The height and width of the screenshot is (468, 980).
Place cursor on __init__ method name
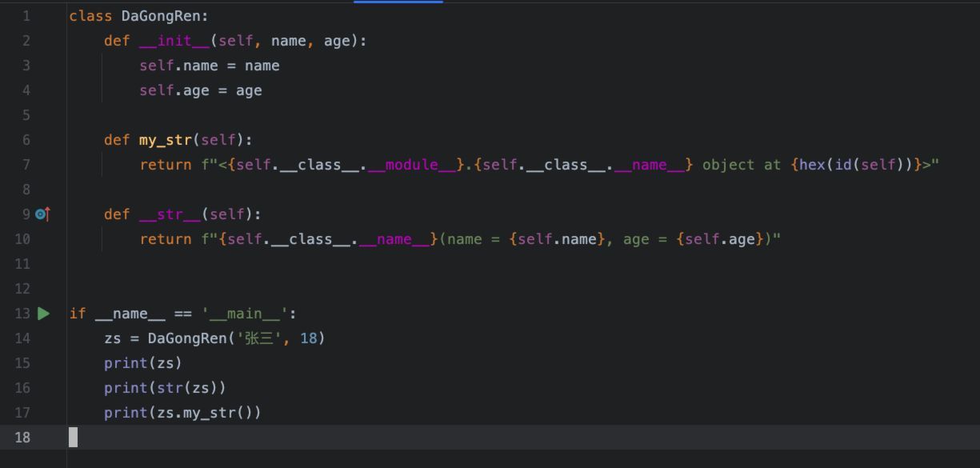[x=174, y=41]
